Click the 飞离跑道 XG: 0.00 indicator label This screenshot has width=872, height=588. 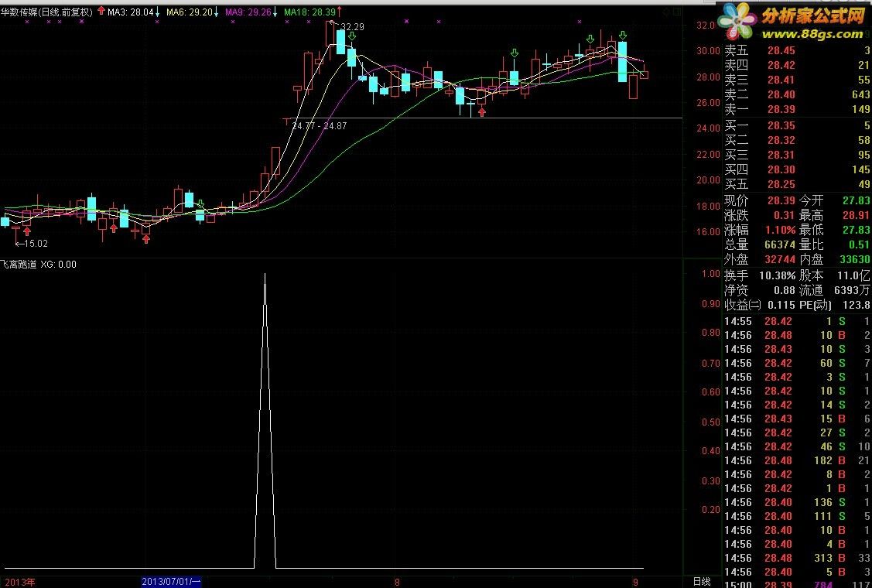39,265
